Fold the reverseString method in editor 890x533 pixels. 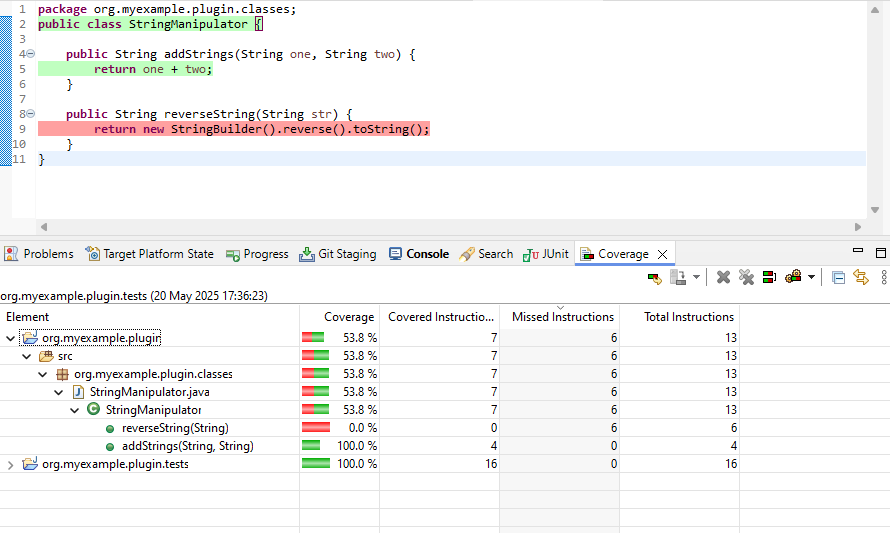pos(30,115)
